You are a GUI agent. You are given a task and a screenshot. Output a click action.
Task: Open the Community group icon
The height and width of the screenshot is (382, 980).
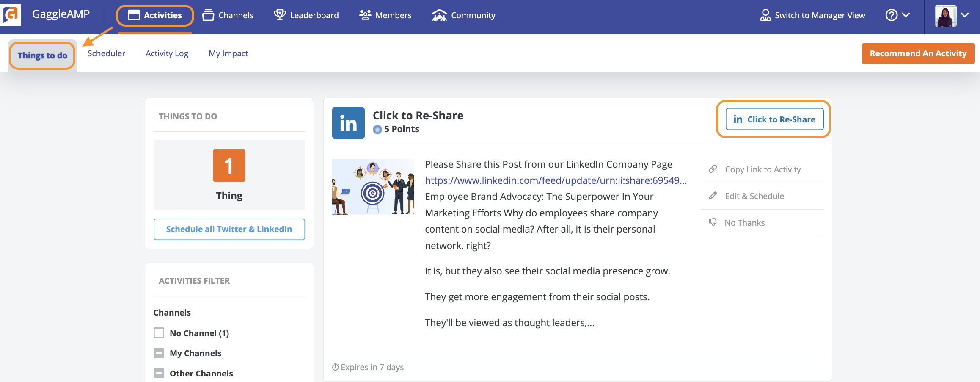(x=439, y=15)
